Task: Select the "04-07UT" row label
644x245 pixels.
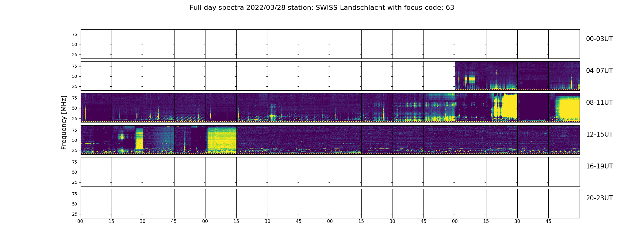Action: [x=599, y=71]
